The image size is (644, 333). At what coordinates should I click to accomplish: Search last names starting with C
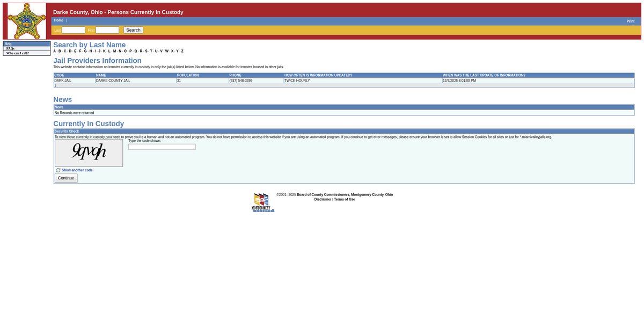coord(65,51)
